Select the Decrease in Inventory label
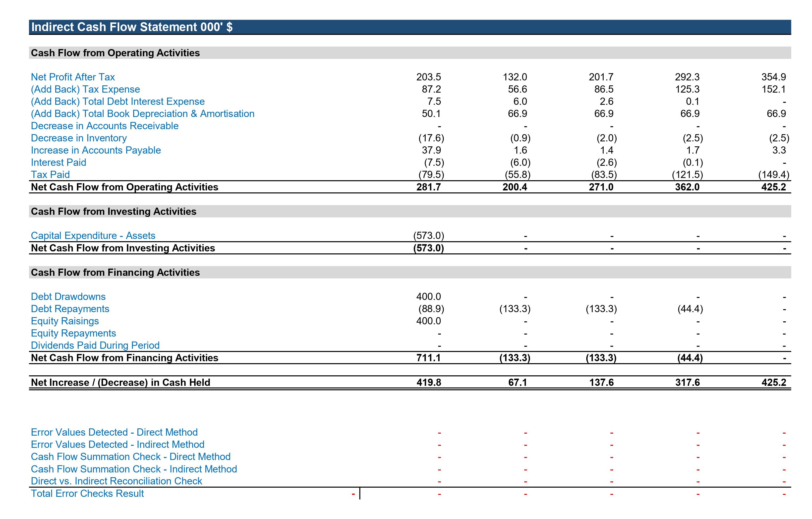 79,138
